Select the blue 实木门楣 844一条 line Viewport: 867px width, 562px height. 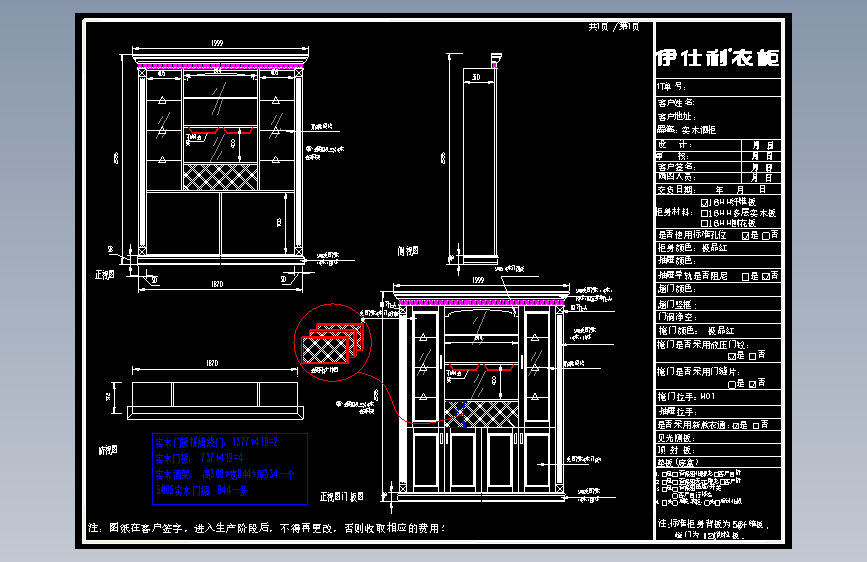click(201, 491)
